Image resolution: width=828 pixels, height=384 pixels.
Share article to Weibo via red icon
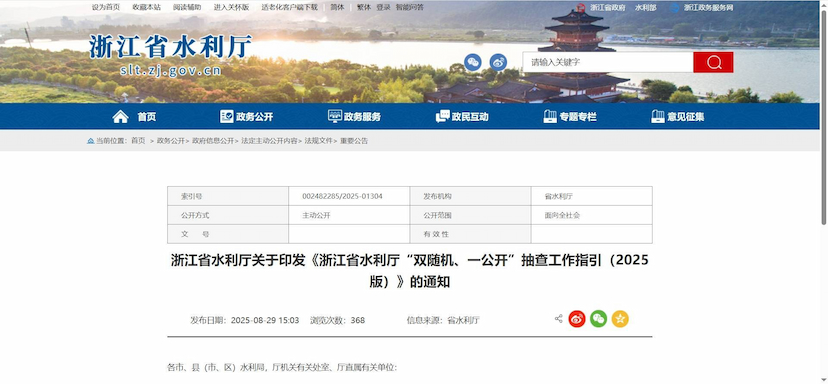pyautogui.click(x=577, y=319)
